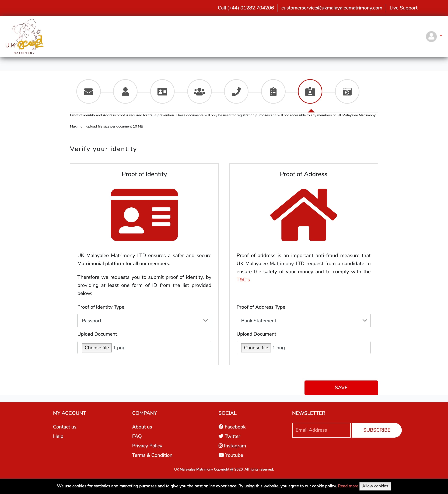
Task: Click the family/group step icon
Action: click(199, 91)
